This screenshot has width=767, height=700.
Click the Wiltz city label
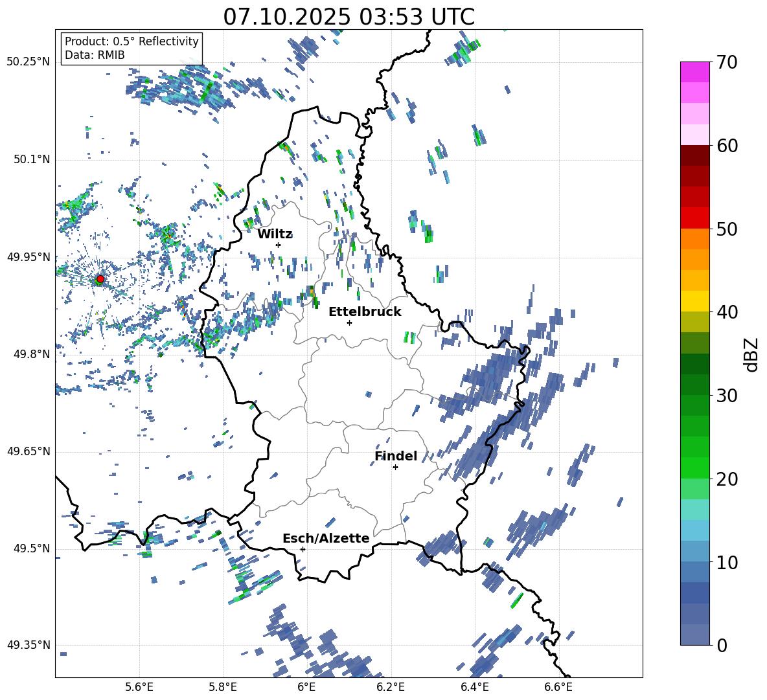[275, 234]
